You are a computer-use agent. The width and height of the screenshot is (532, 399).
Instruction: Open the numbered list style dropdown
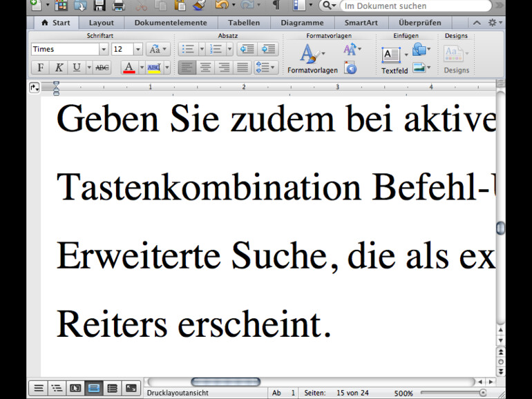point(229,50)
